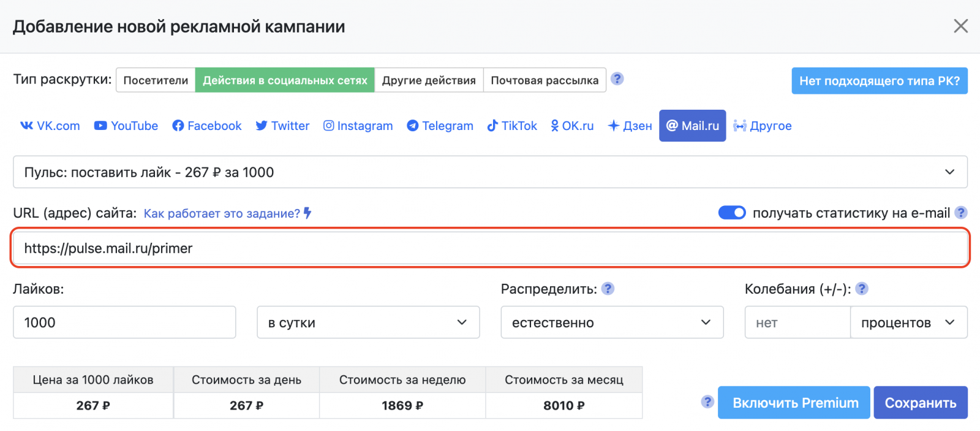Click help icon beside Включить Premium

coord(707,402)
